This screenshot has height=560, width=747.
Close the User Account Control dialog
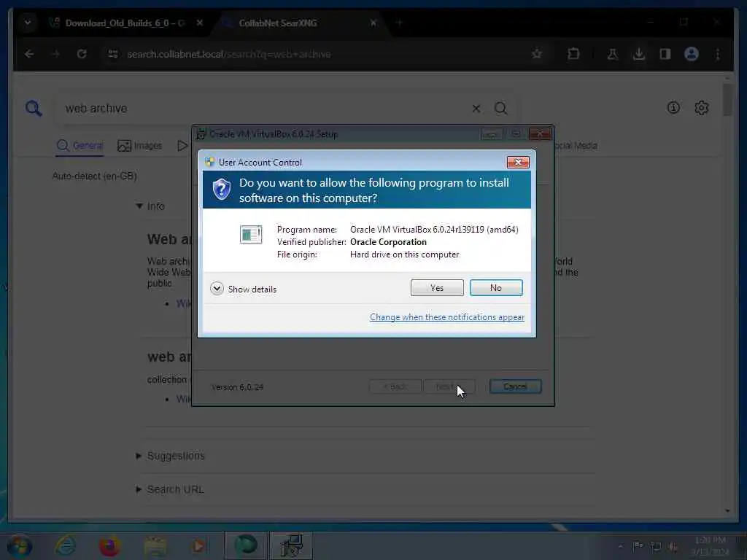pos(518,163)
